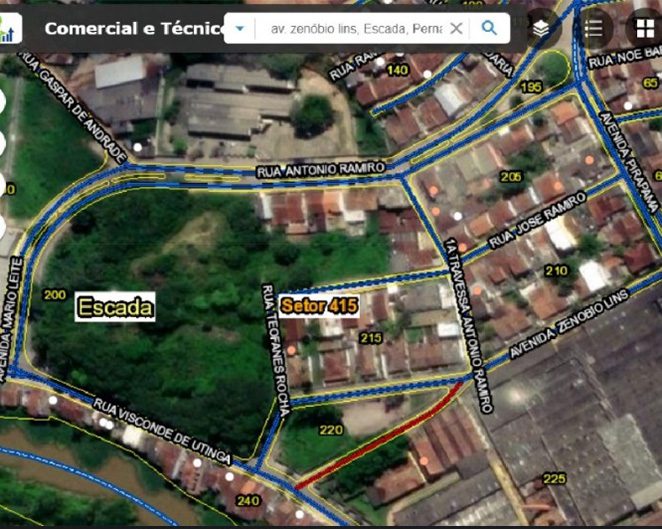This screenshot has width=662, height=529.
Task: Click the block number 240 label
Action: click(x=250, y=501)
